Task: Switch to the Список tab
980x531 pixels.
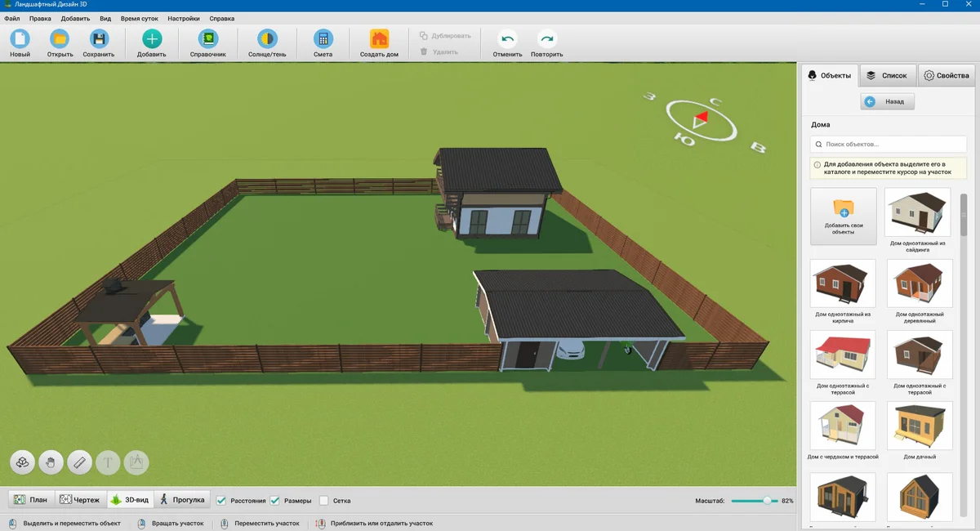Action: tap(887, 75)
